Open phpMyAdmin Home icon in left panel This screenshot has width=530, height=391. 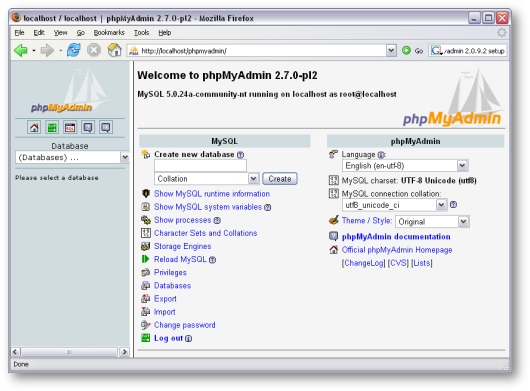tap(34, 128)
